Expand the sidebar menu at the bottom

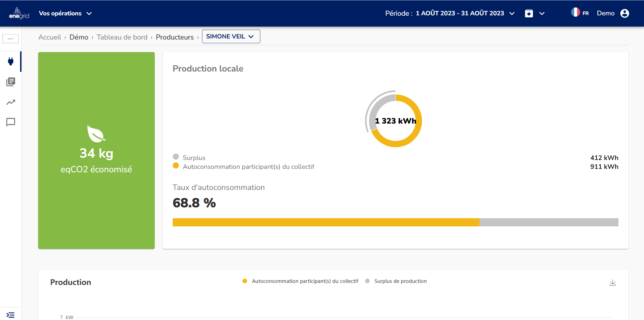pyautogui.click(x=11, y=315)
